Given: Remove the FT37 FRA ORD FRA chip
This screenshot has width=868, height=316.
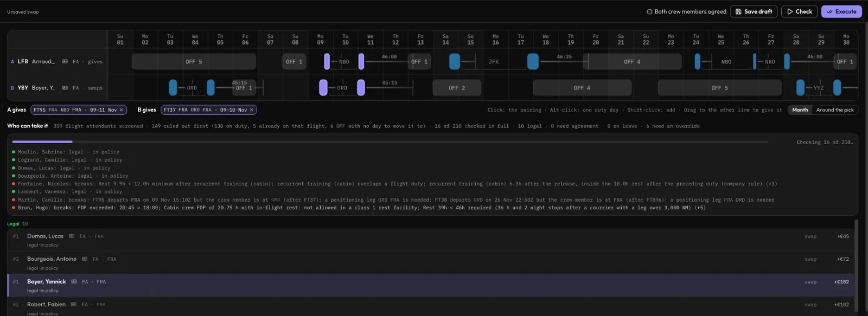Looking at the screenshot, I should tap(252, 110).
